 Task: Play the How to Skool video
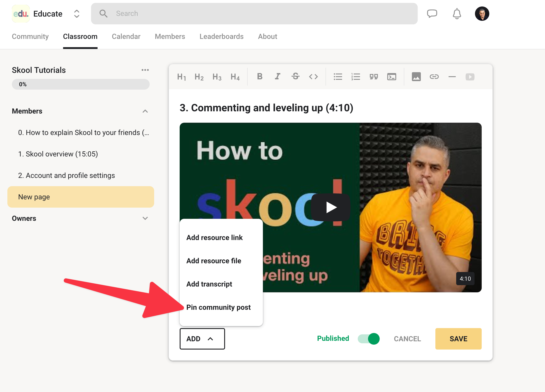(330, 207)
